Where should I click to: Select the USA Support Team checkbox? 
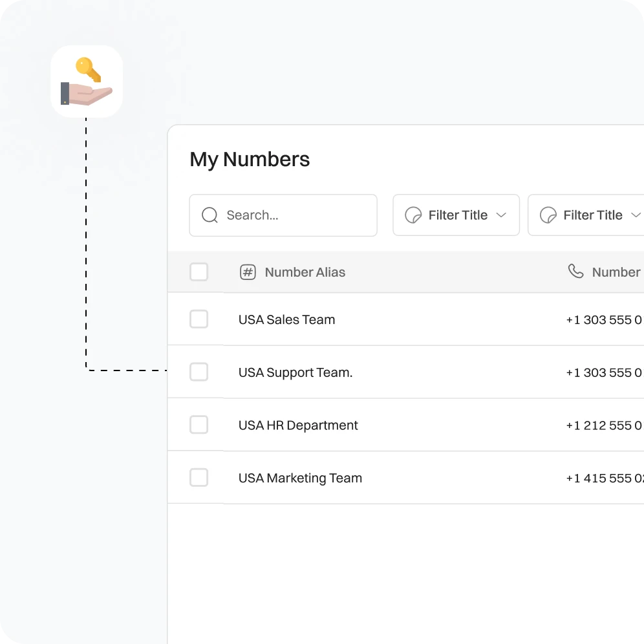(199, 372)
